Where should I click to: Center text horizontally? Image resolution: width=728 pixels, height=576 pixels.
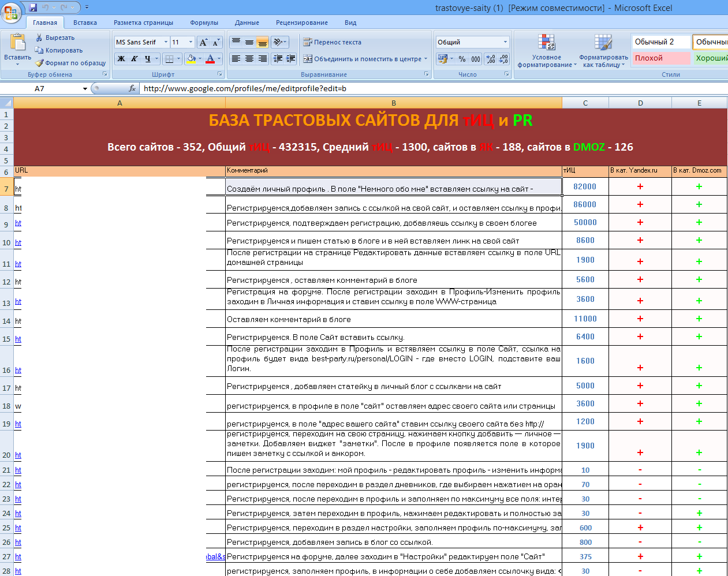[249, 59]
